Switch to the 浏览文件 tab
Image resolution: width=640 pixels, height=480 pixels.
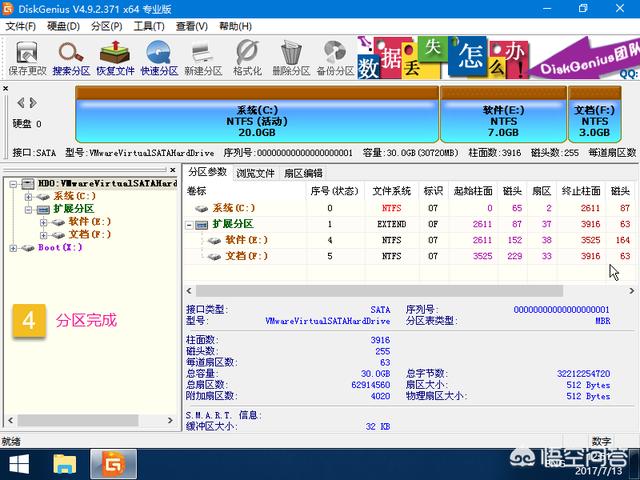255,173
